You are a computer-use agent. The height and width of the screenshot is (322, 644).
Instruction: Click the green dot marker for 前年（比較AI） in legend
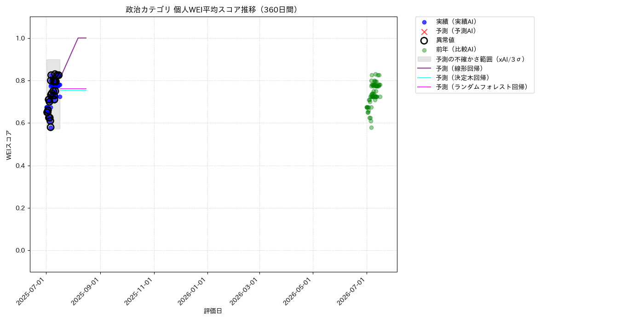[x=424, y=50]
